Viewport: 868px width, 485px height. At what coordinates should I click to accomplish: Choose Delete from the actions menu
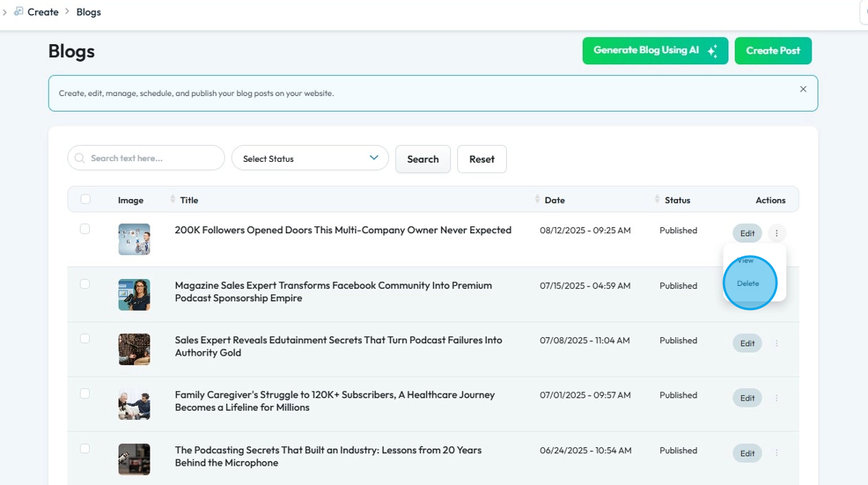[x=748, y=284]
